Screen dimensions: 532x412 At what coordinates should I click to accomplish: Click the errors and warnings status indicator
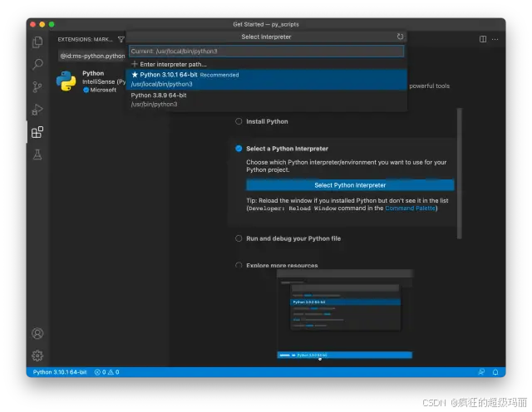[x=107, y=372]
